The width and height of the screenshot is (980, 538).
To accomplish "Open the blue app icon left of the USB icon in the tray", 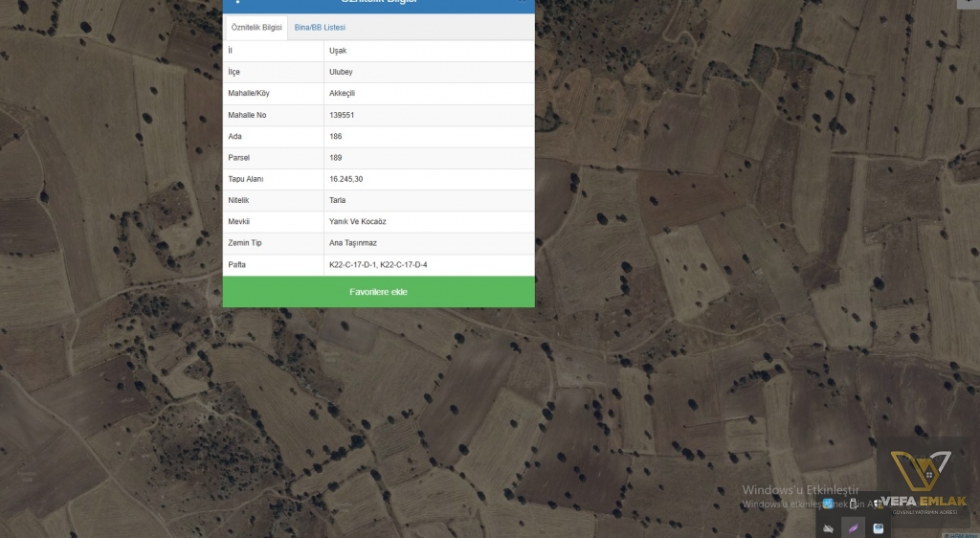I will click(828, 504).
